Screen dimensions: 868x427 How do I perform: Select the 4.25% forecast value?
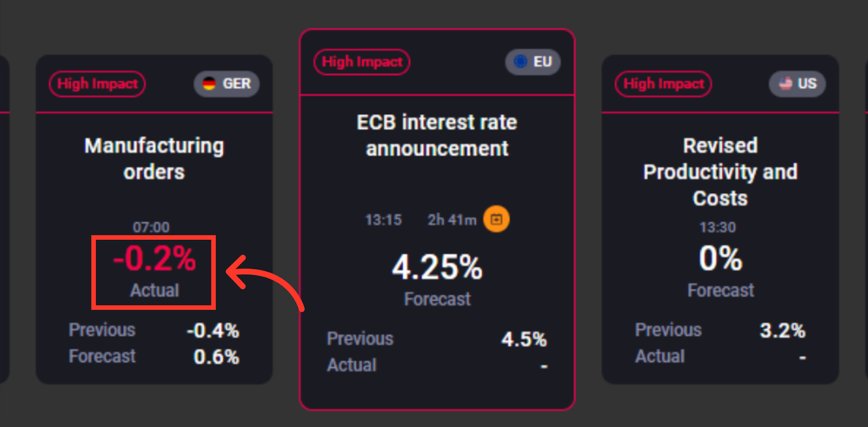coord(437,267)
